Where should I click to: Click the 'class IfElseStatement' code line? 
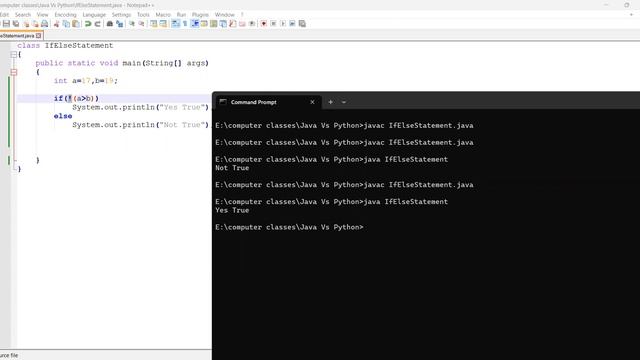(65, 45)
